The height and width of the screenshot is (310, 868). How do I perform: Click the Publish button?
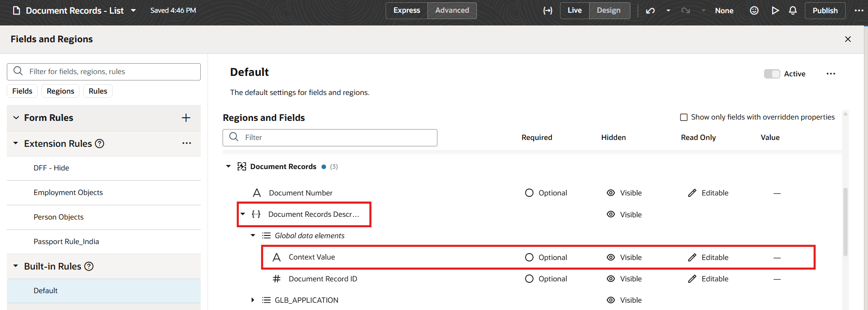[825, 10]
